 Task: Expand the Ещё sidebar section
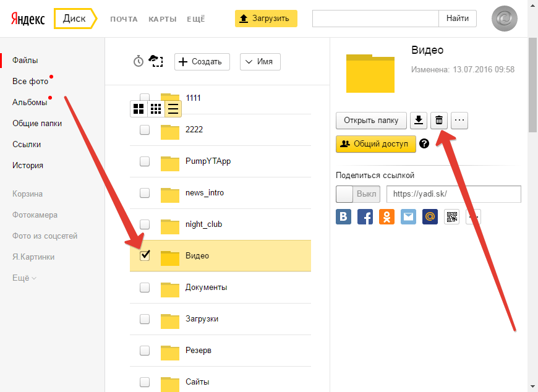click(x=24, y=278)
